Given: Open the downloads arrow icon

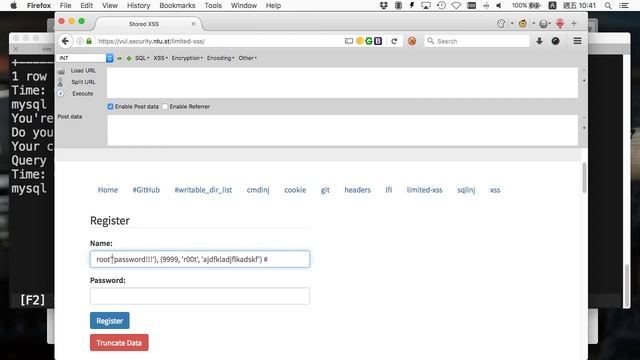Looking at the screenshot, I should point(539,41).
